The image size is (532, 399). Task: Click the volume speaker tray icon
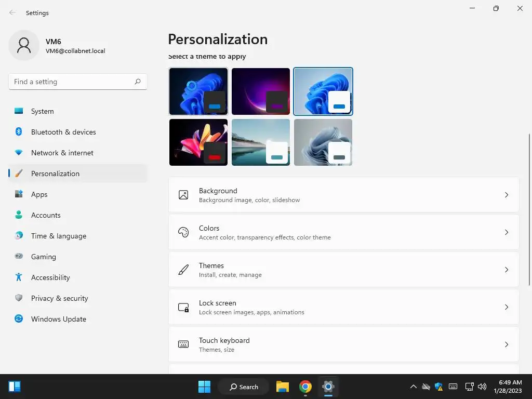pos(482,387)
